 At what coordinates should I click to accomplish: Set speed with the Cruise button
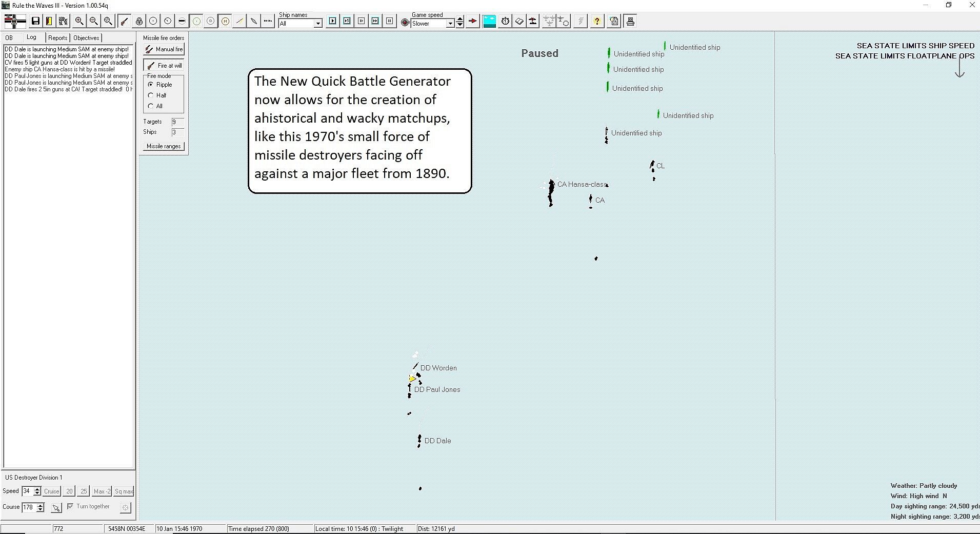point(51,491)
